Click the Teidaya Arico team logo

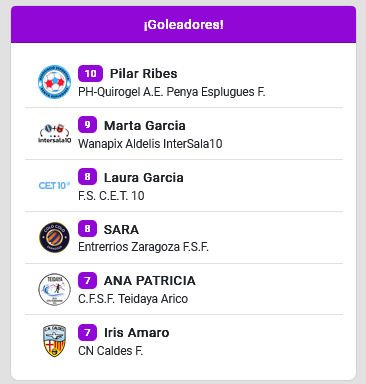pos(54,289)
